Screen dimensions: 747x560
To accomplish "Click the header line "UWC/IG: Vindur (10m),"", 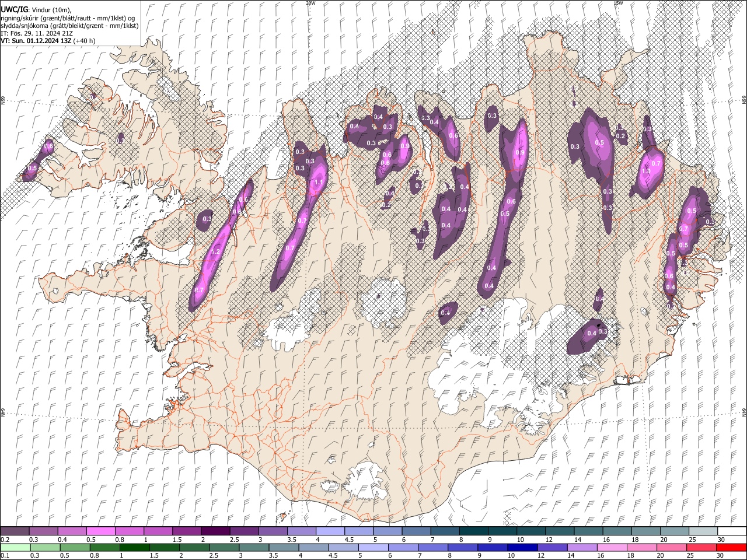I will coord(36,10).
